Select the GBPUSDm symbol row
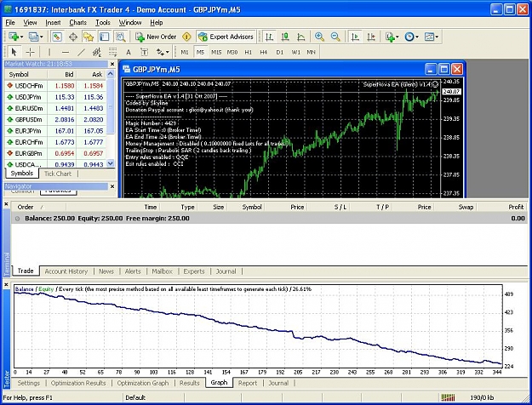Image resolution: width=532 pixels, height=405 pixels. pos(55,119)
